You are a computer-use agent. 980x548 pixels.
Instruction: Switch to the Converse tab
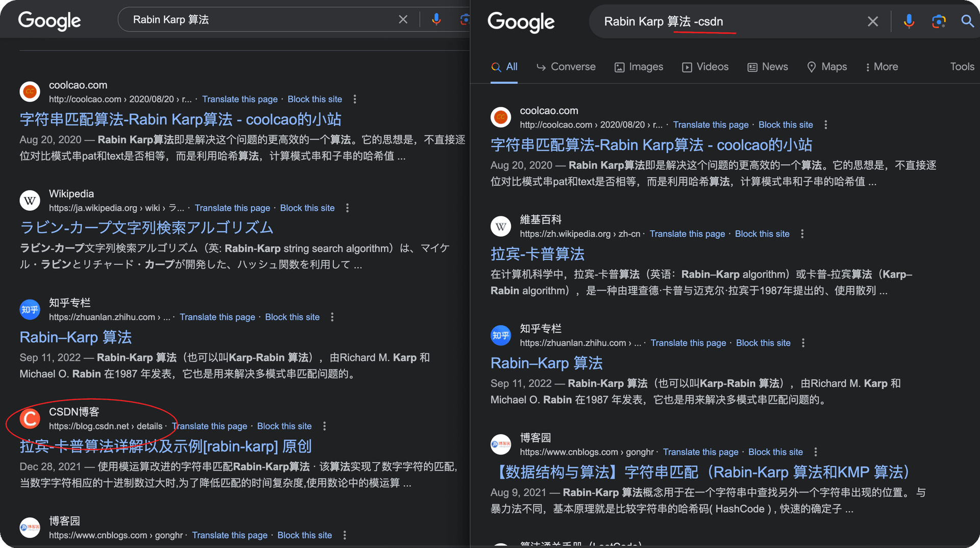tap(566, 67)
